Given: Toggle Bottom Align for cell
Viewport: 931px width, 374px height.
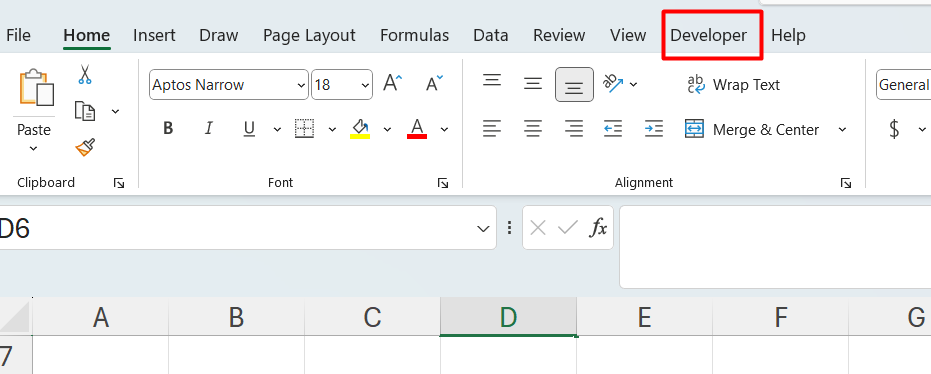Looking at the screenshot, I should 574,85.
